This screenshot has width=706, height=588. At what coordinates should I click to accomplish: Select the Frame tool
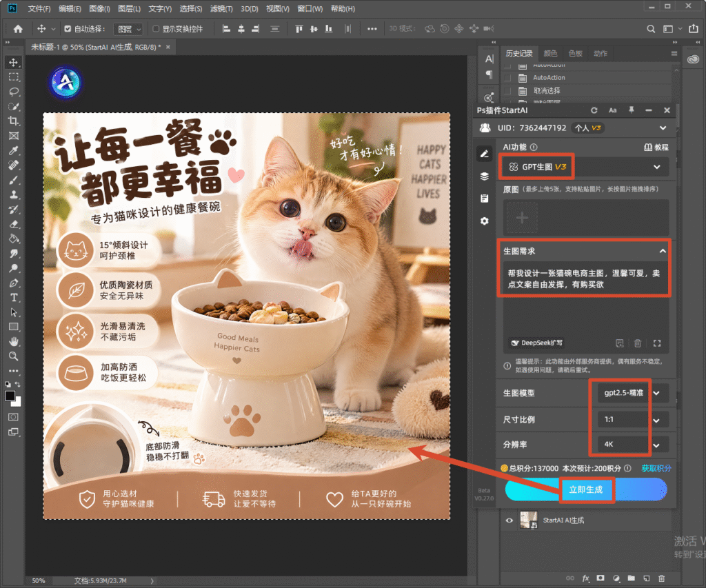pos(14,136)
